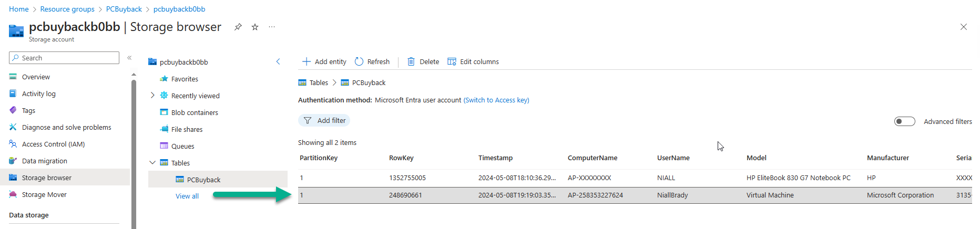Click the Delete trash can icon

click(411, 61)
